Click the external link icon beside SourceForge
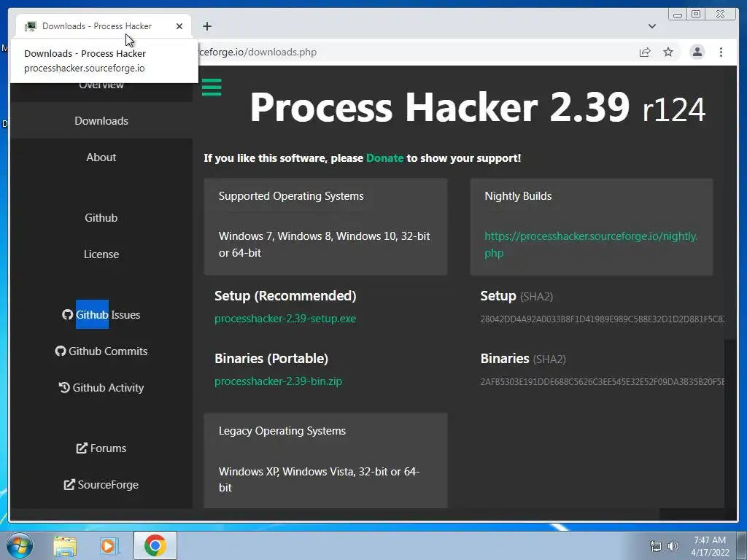Screen dimensions: 747x560 coord(69,484)
